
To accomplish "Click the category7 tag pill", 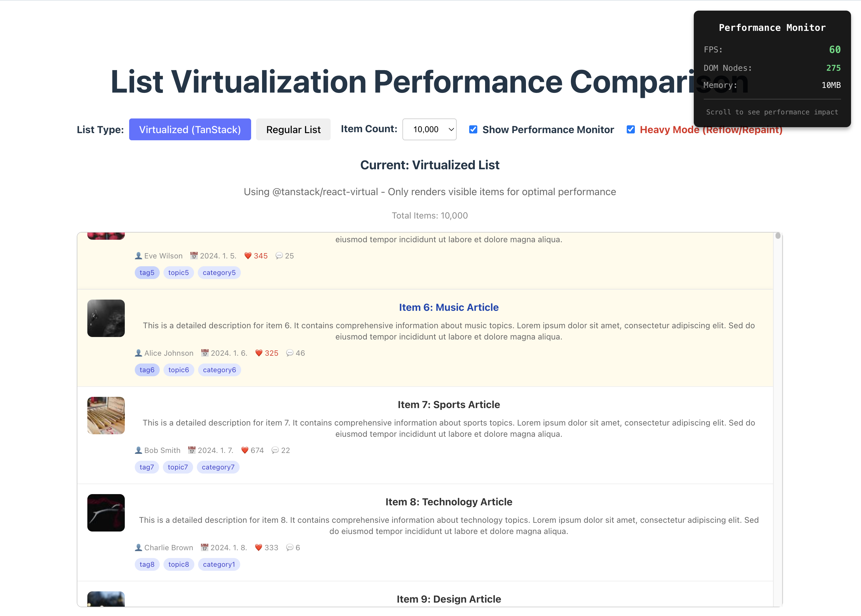I will (218, 467).
